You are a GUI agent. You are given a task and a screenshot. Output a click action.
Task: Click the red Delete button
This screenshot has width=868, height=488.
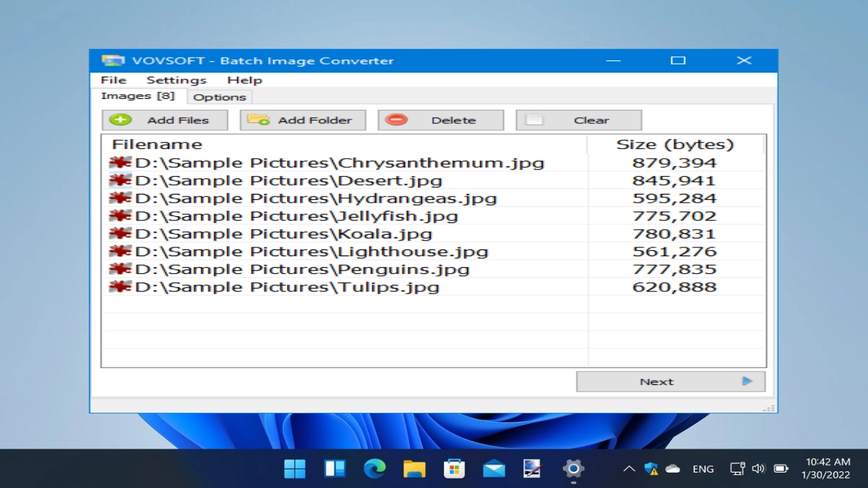tap(441, 120)
